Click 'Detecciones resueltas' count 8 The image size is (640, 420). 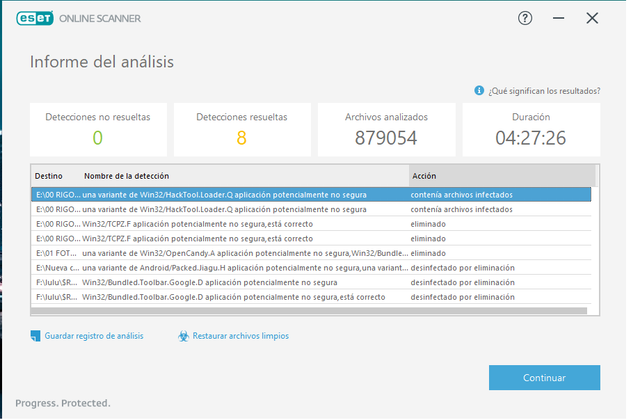click(x=242, y=138)
